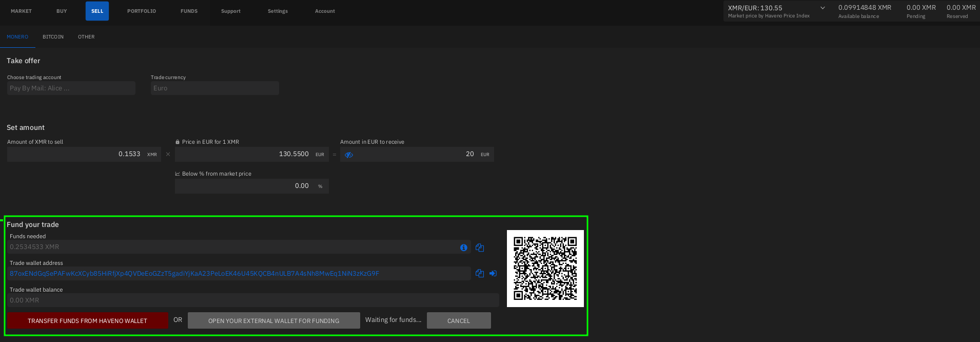The width and height of the screenshot is (980, 342).
Task: Switch to the Other tab
Action: pyautogui.click(x=86, y=37)
